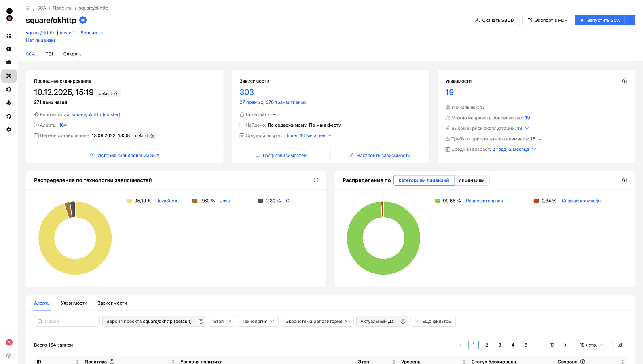Open the 'Еще фильтры' button
This screenshot has height=364, width=643.
pos(433,322)
